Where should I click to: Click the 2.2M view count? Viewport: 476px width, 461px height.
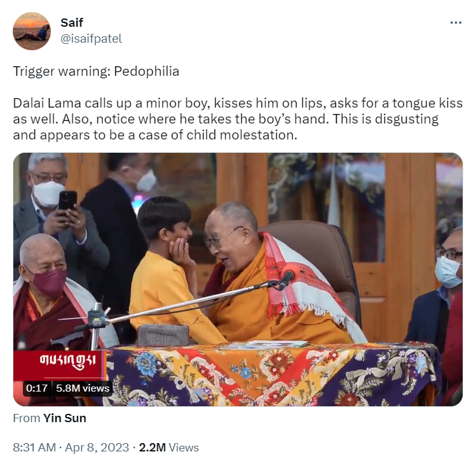tap(152, 448)
